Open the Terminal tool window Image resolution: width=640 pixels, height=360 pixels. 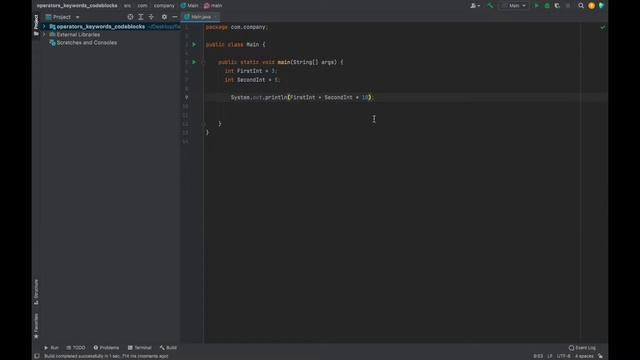[x=140, y=348]
